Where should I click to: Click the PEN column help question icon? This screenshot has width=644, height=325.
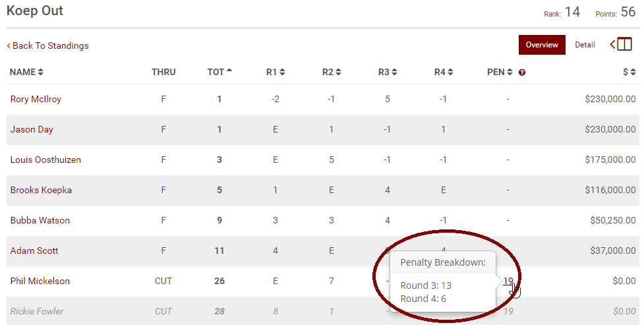(x=521, y=73)
